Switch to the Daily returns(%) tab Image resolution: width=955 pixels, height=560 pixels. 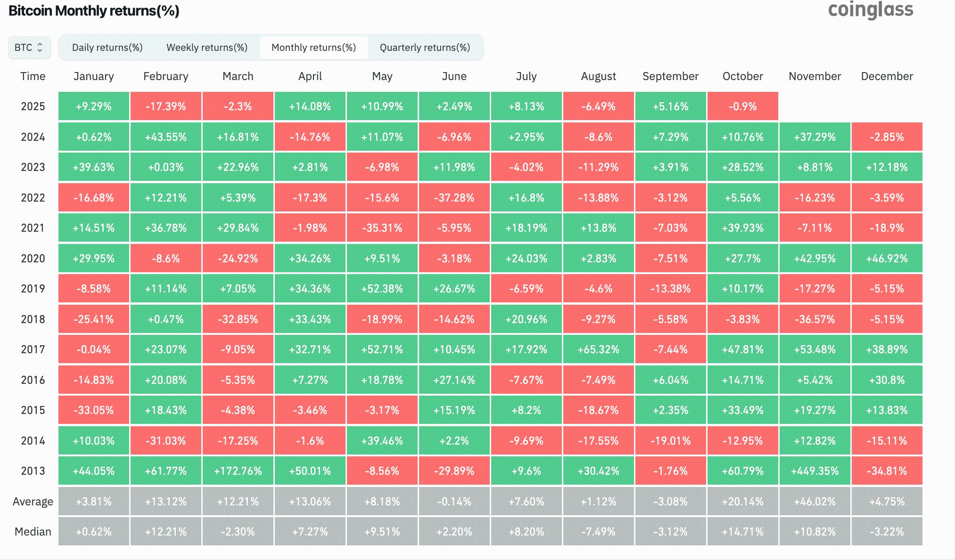pyautogui.click(x=107, y=48)
